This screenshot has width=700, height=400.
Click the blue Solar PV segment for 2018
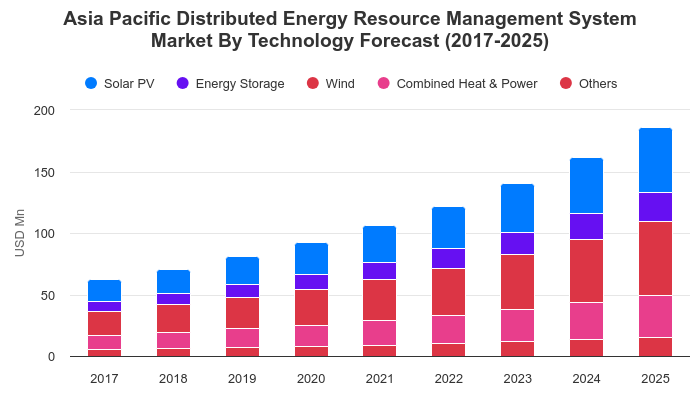(173, 282)
